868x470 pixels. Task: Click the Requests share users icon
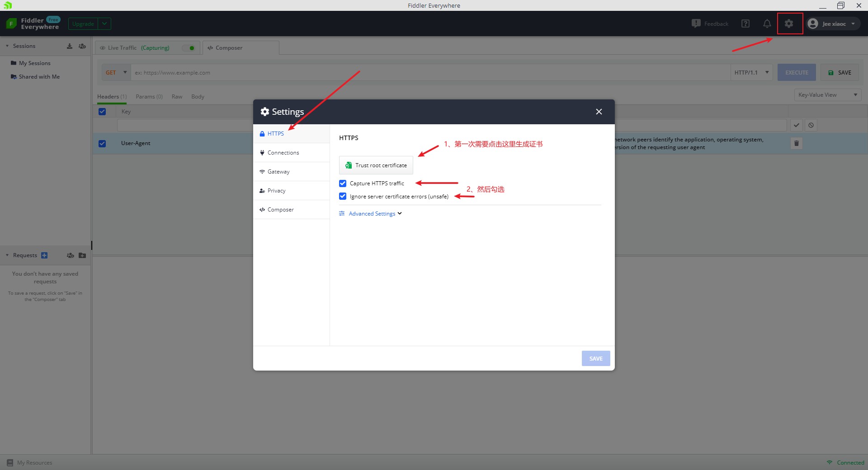coord(71,255)
